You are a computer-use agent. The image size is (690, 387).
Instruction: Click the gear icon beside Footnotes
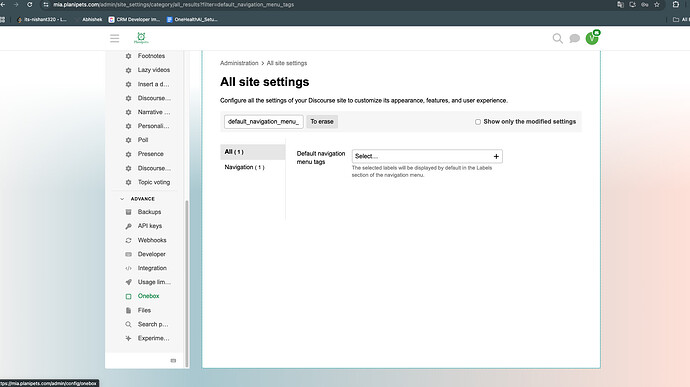pyautogui.click(x=128, y=56)
